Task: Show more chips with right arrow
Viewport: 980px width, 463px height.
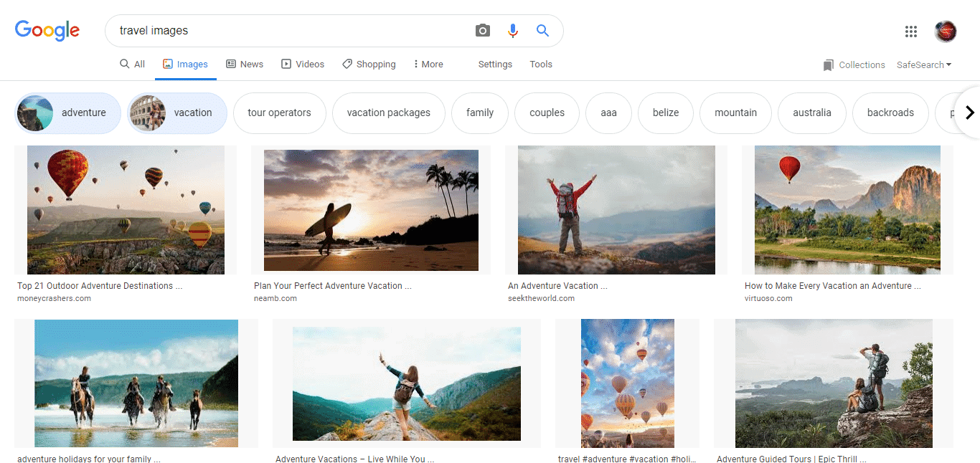Action: click(x=969, y=113)
